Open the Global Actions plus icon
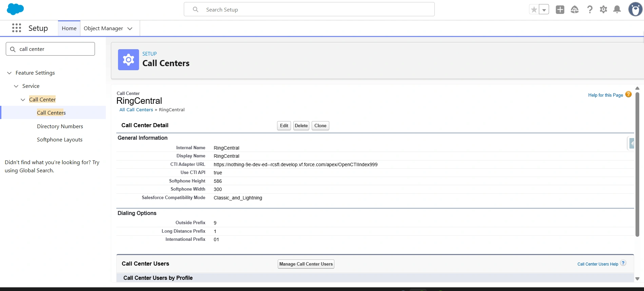Screen dimensions: 644x291 [560, 9]
